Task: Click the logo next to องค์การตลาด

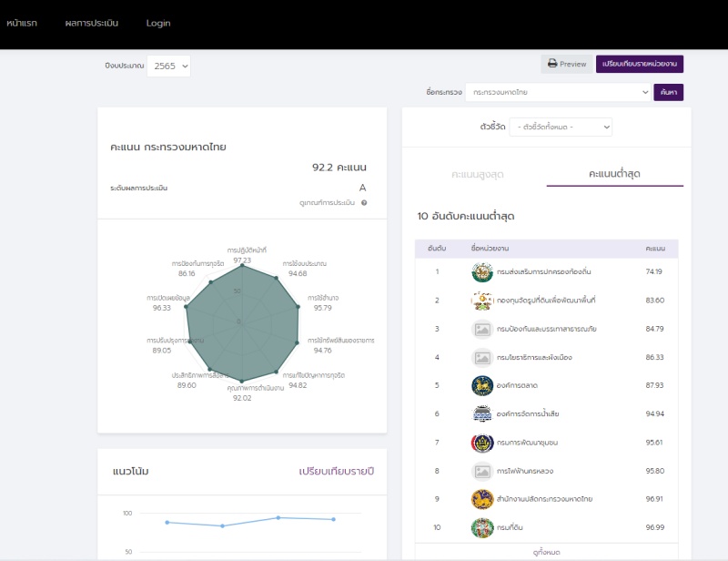Action: 481,385
